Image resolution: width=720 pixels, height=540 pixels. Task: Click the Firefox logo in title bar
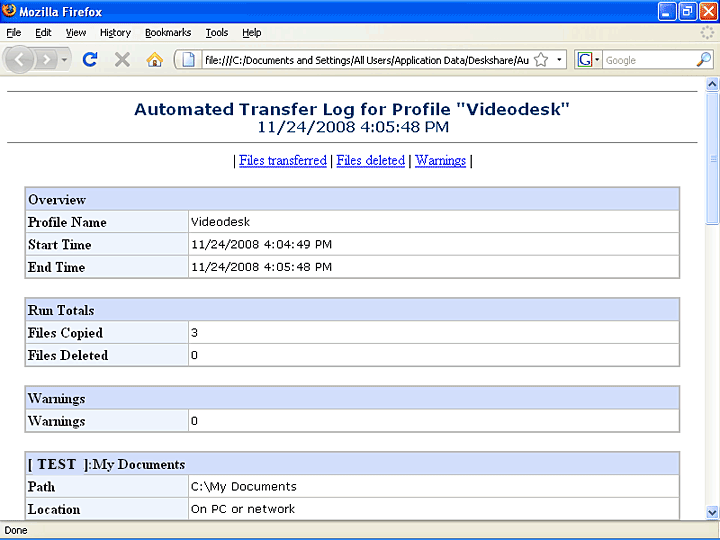9,11
